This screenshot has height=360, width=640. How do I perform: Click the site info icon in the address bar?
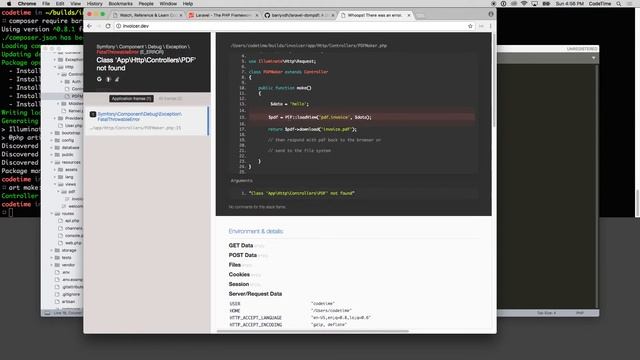[x=118, y=26]
